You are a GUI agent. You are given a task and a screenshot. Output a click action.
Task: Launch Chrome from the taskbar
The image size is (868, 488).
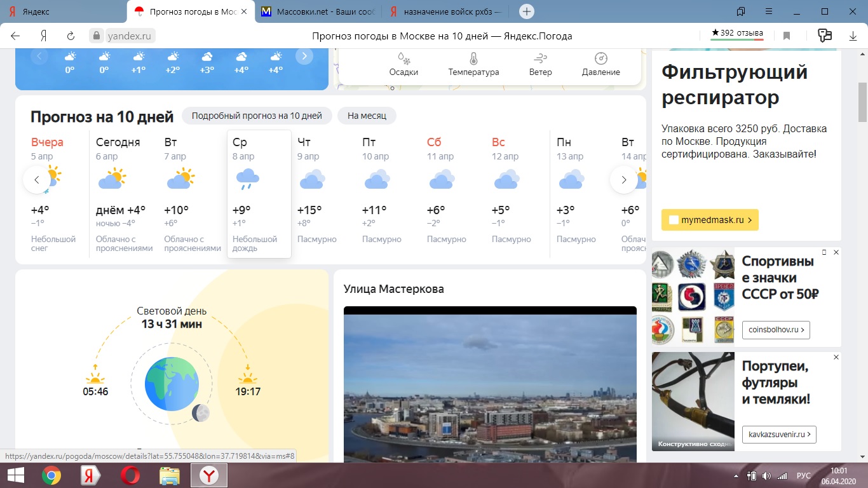click(x=51, y=475)
